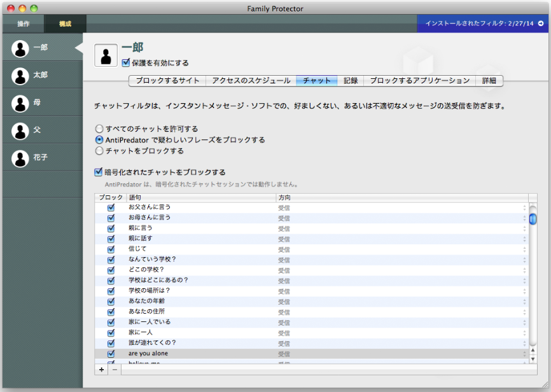Image resolution: width=551 pixels, height=392 pixels.
Task: Select phrase row are you alone
Action: coord(311,354)
